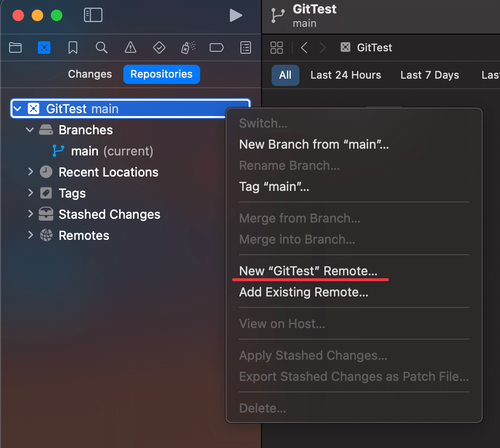This screenshot has height=448, width=500.
Task: Expand Recent Locations in the sidebar
Action: 30,172
